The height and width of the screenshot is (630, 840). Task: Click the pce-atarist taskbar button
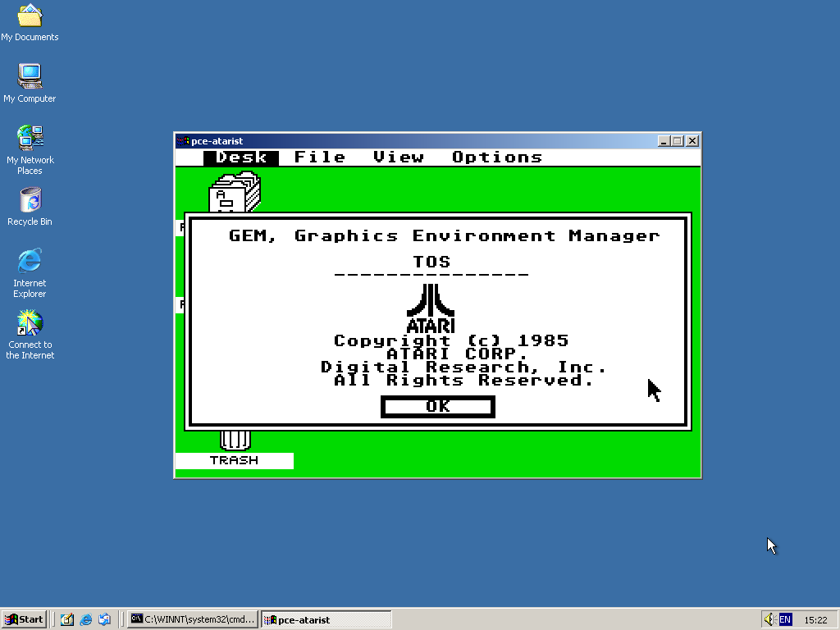pyautogui.click(x=326, y=620)
